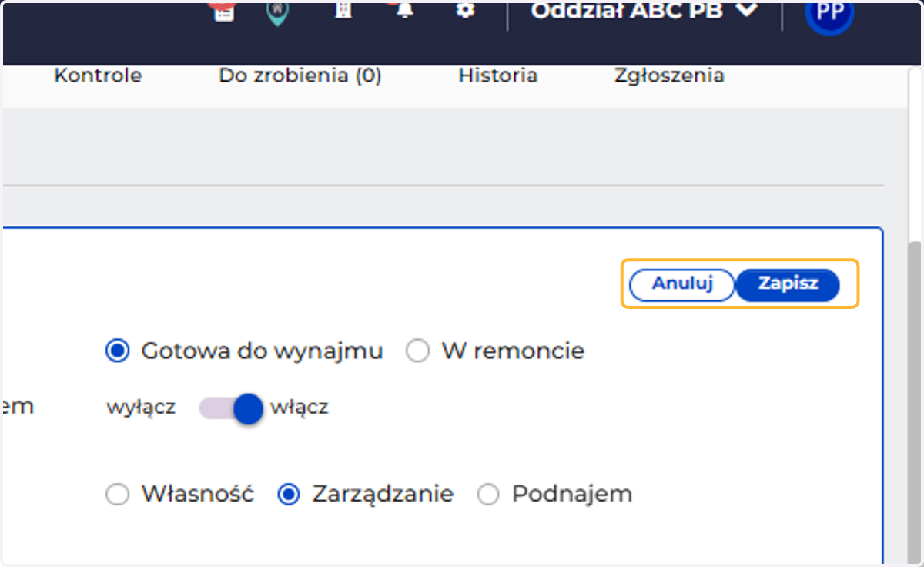Open settings gear icon
Viewport: 924px width, 567px height.
pos(464,11)
